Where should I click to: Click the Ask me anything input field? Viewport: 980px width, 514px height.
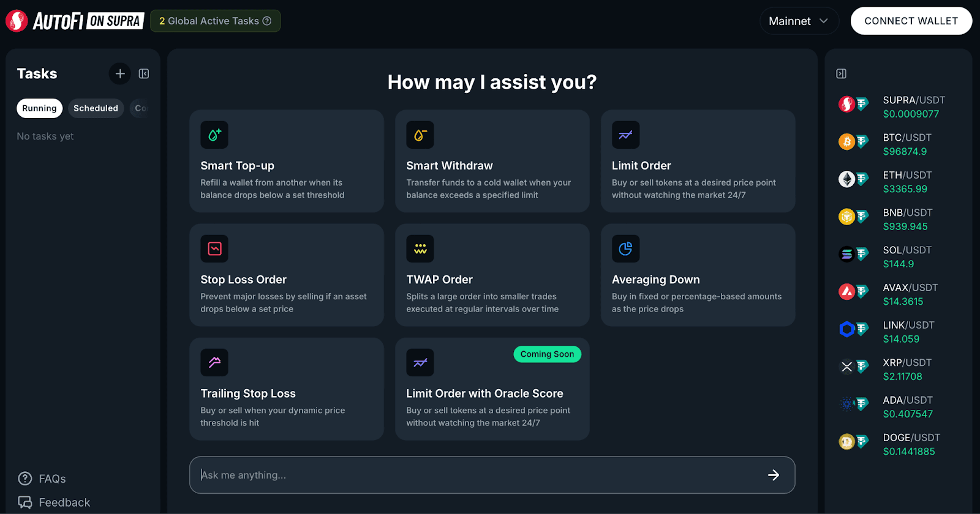pyautogui.click(x=478, y=475)
